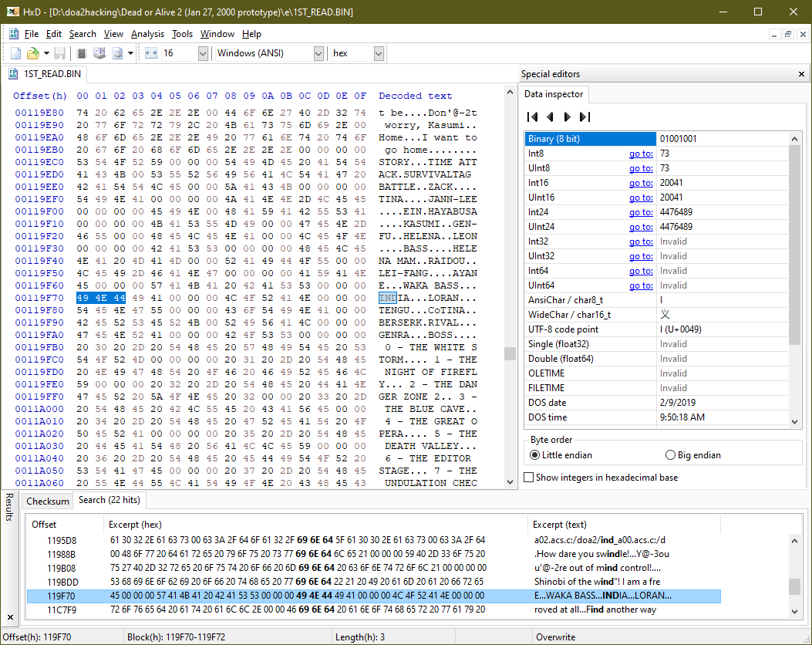812x645 pixels.
Task: Click the Open disk image icon
Action: click(118, 53)
